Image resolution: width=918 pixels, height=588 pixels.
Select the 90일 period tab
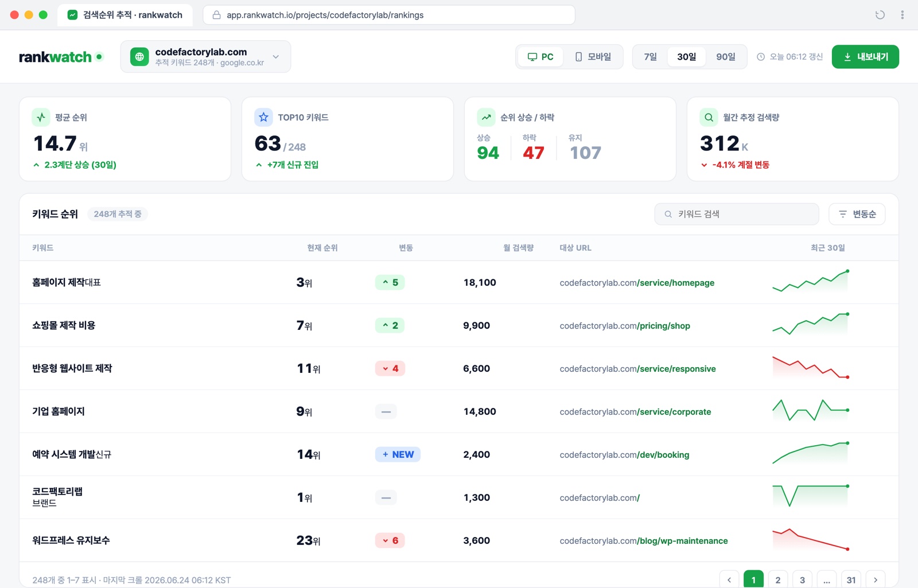(725, 57)
